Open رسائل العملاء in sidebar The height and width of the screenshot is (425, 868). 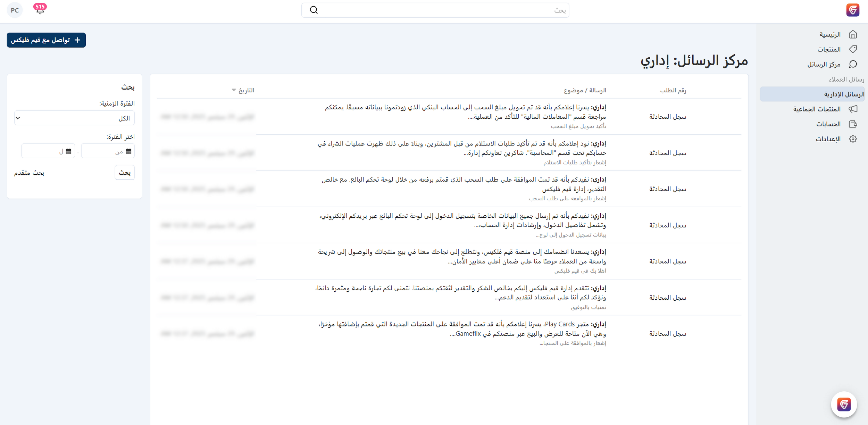[x=846, y=80]
